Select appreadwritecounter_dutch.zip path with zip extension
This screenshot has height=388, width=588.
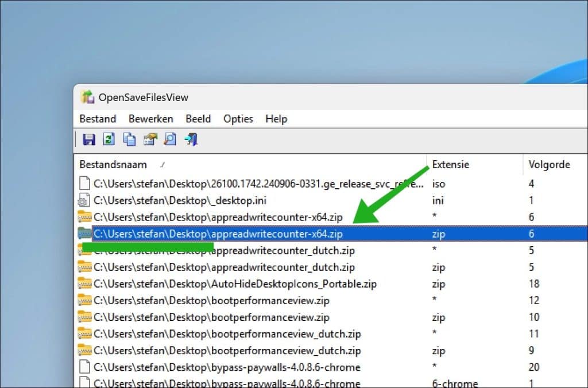coord(224,267)
